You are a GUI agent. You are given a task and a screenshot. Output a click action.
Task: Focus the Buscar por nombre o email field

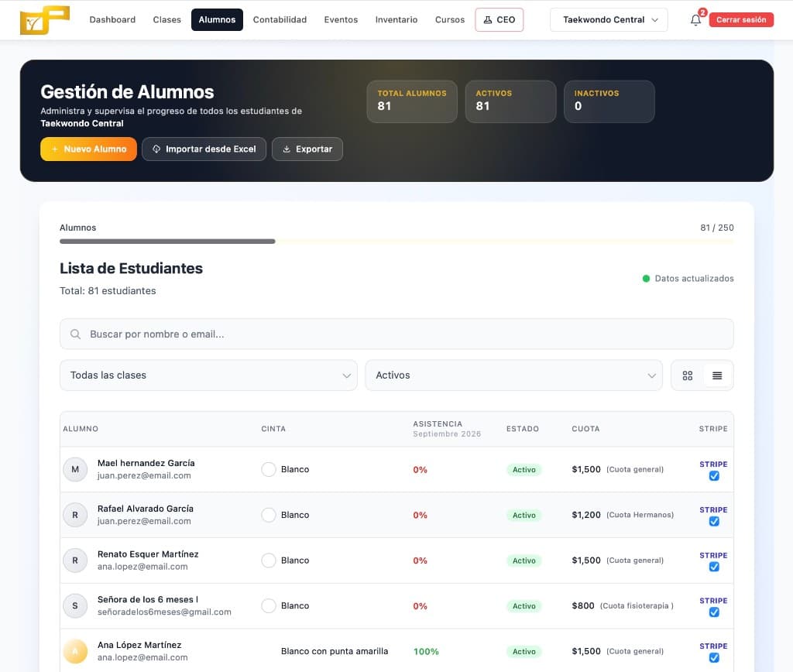point(396,334)
